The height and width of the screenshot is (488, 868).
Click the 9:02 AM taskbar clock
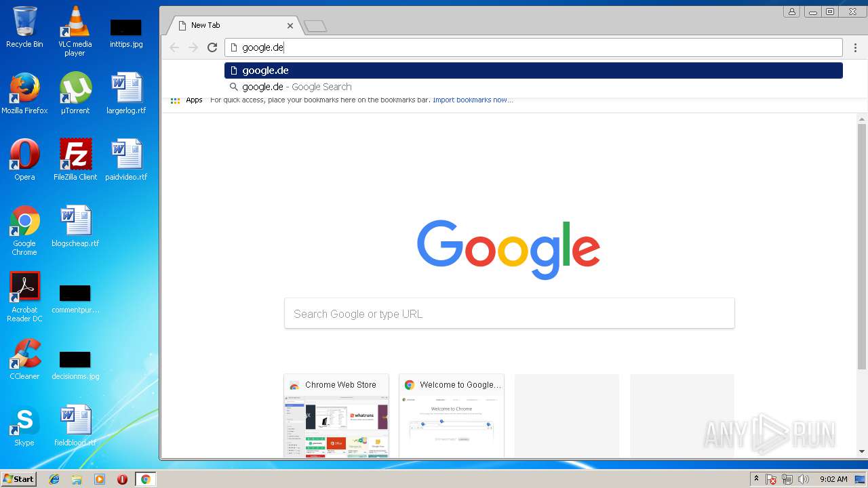pyautogui.click(x=833, y=479)
